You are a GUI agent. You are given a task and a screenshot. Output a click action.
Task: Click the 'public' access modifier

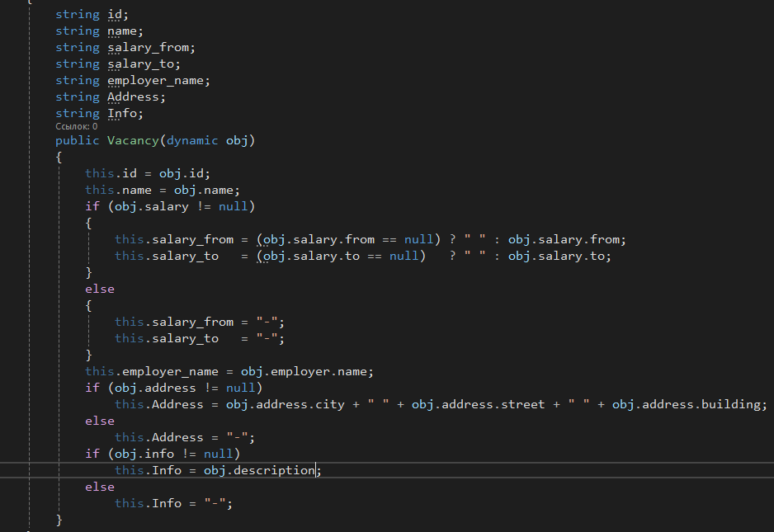(77, 141)
